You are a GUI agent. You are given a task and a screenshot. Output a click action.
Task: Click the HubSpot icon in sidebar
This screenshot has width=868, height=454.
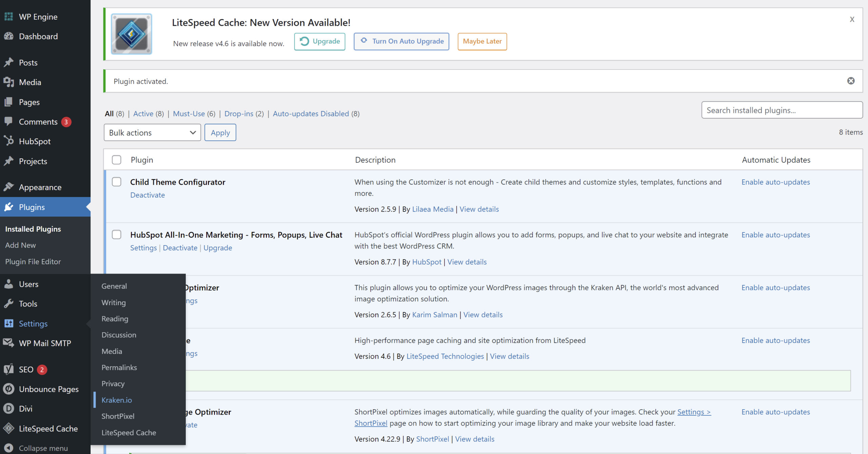[x=9, y=141]
